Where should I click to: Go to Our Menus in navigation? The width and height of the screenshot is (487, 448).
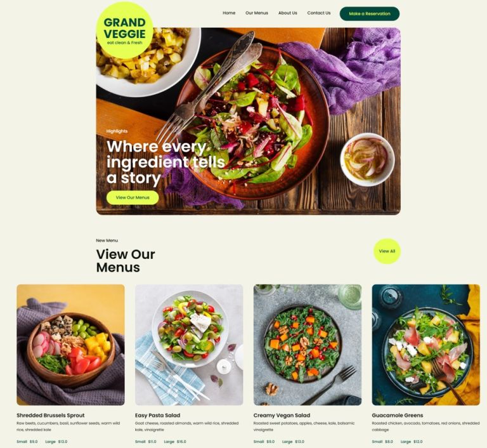click(x=257, y=13)
